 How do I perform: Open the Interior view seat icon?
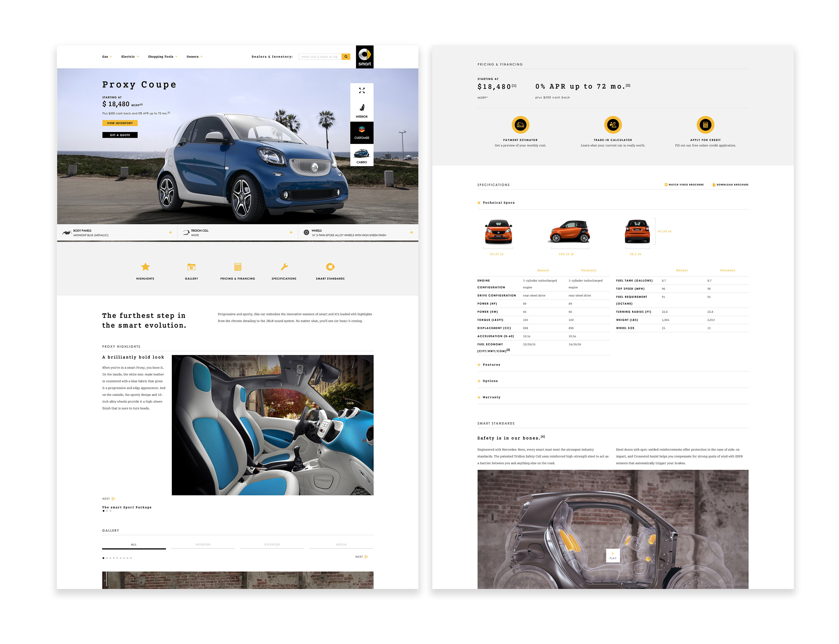(x=362, y=108)
